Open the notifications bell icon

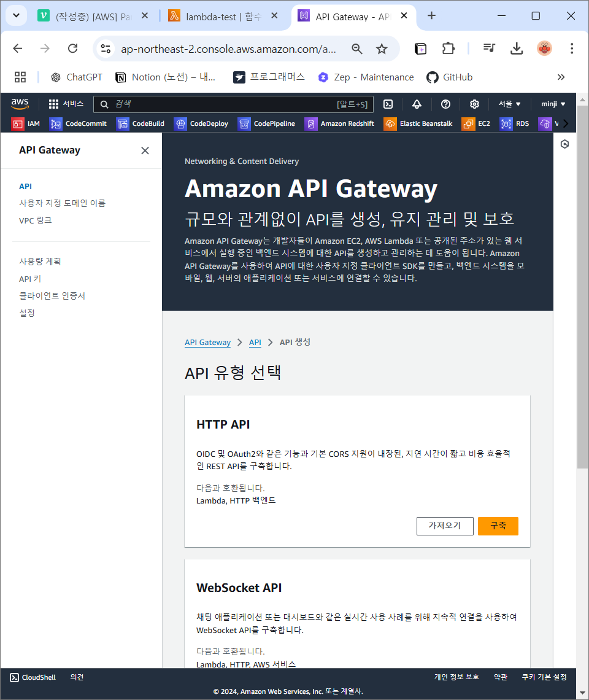[417, 104]
